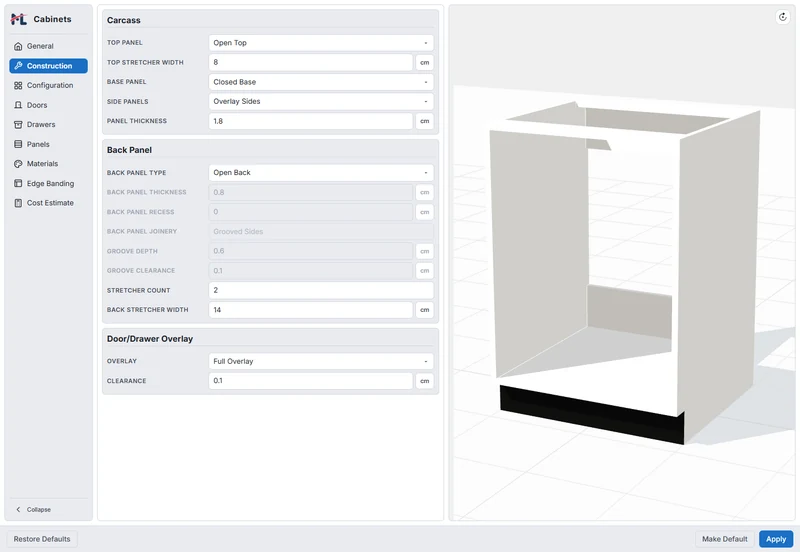Click the Edge Banding icon
Viewport: 800px width, 552px height.
click(x=18, y=184)
